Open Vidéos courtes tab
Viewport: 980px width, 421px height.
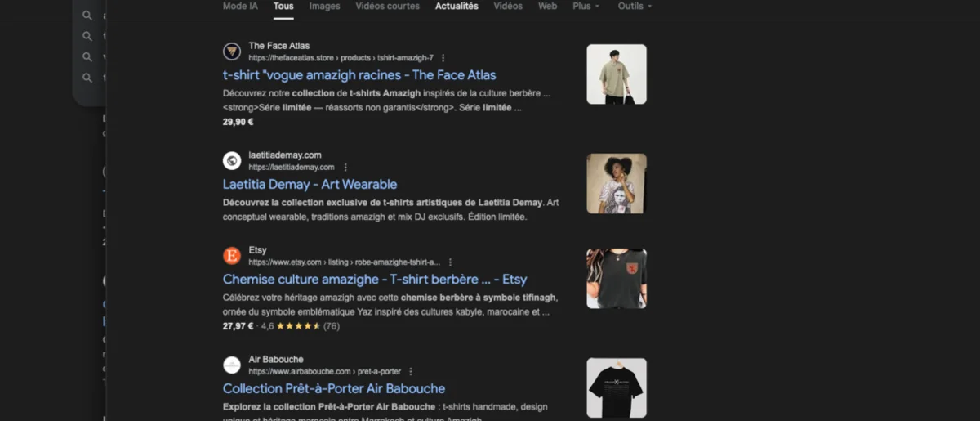pos(388,6)
